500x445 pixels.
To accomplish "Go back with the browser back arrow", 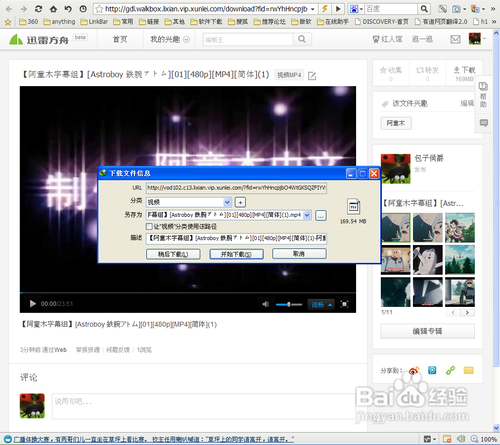I will point(9,9).
